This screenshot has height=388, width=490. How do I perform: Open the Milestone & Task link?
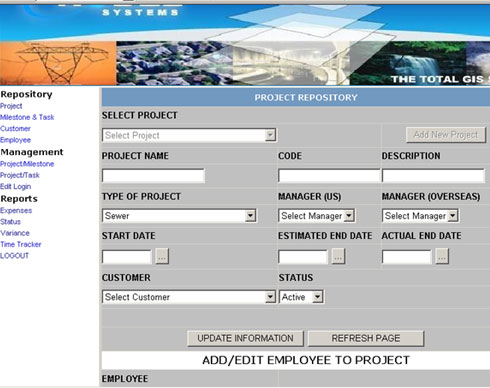[x=27, y=117]
